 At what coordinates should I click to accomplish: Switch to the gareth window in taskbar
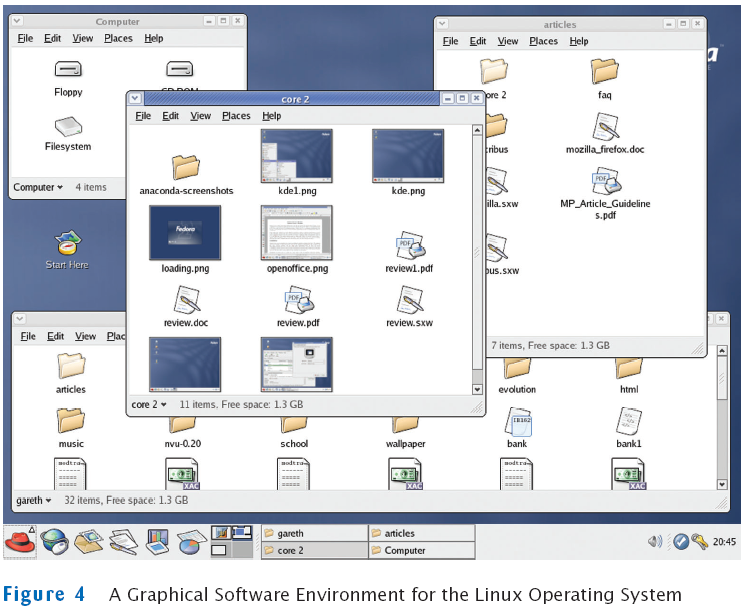(313, 533)
